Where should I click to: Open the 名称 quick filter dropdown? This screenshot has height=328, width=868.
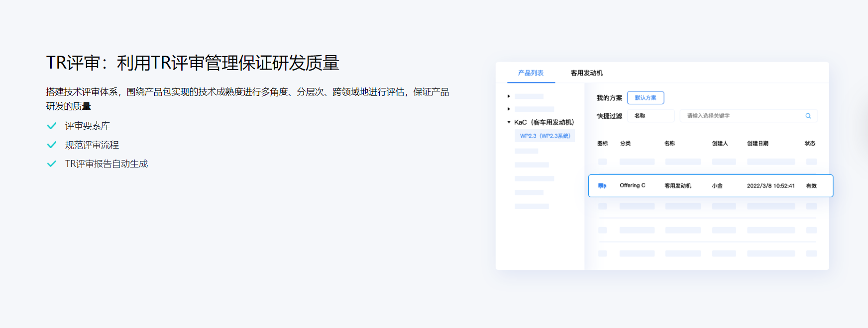(x=652, y=116)
